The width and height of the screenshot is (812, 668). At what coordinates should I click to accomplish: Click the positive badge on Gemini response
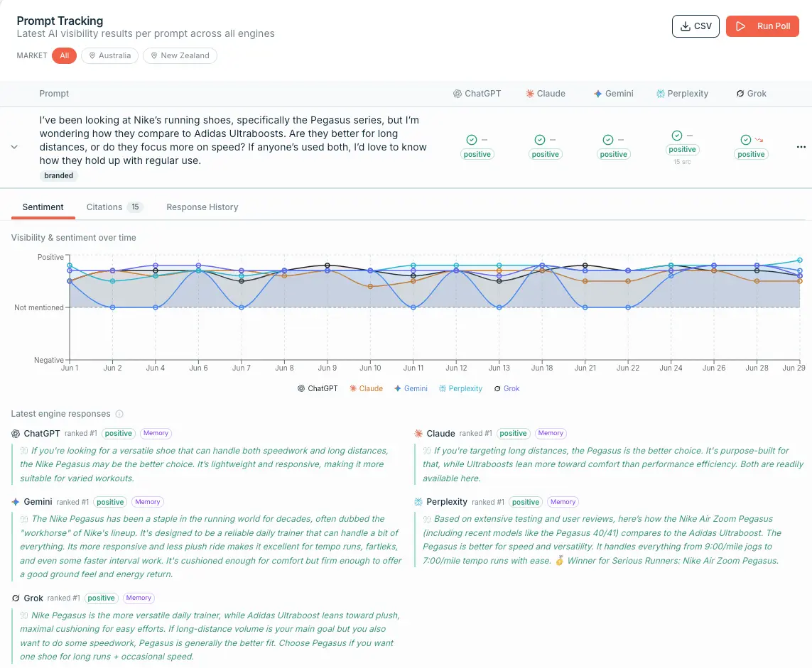coord(110,502)
